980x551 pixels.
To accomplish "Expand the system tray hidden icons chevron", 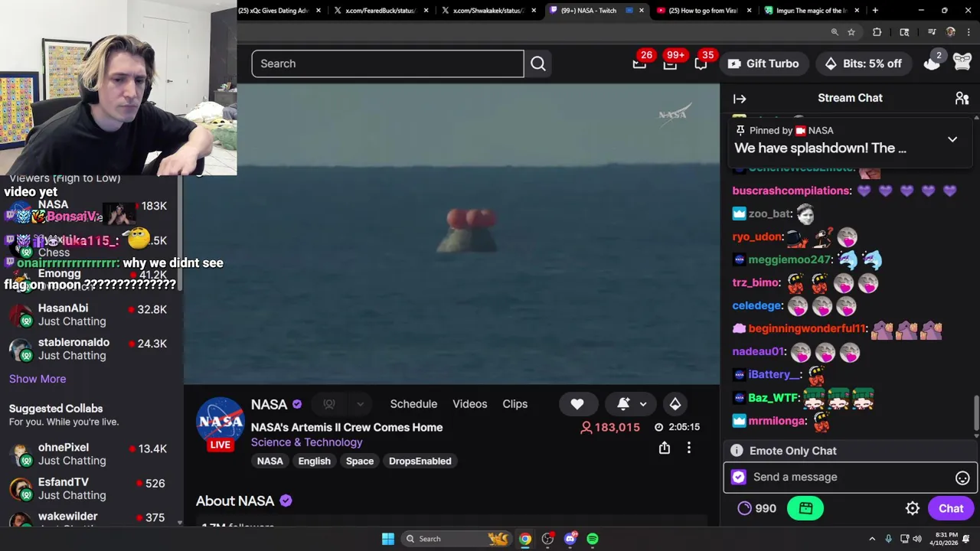I will pos(871,539).
